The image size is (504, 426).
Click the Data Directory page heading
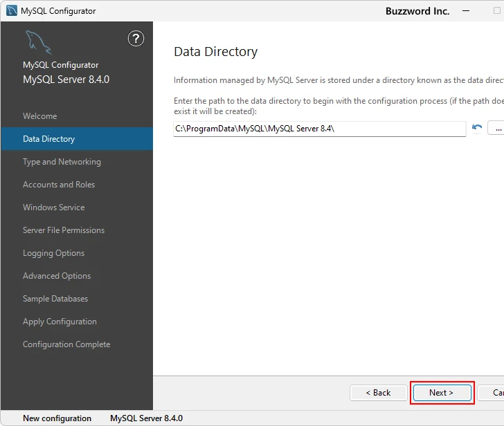[216, 51]
